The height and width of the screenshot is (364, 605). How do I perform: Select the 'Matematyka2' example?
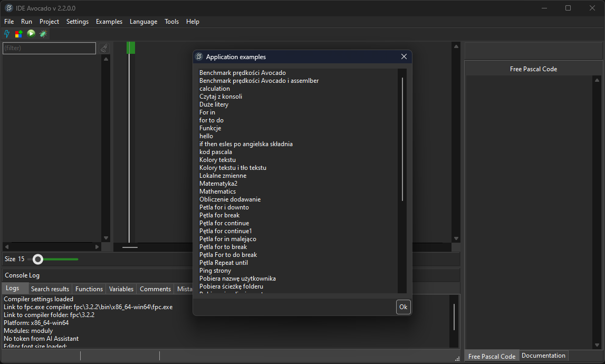(218, 184)
